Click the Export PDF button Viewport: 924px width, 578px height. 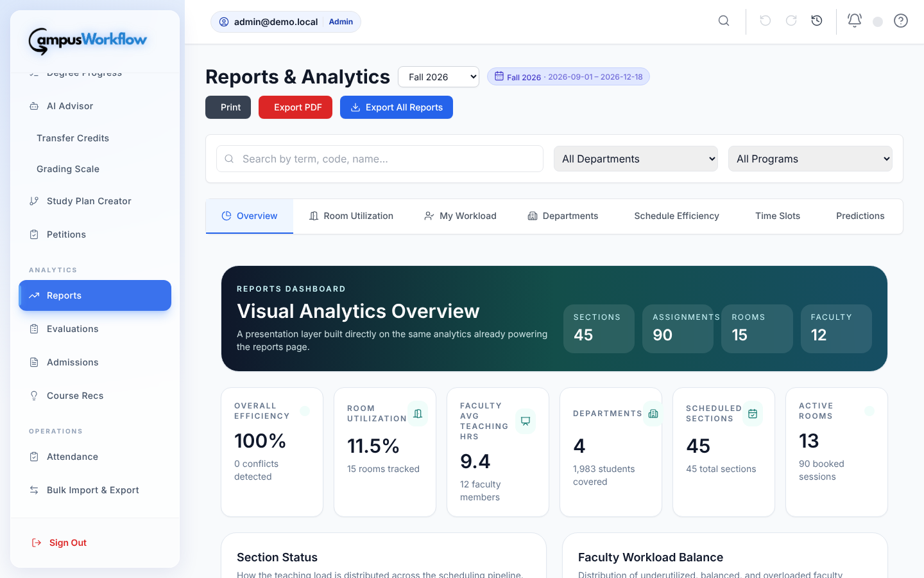click(x=295, y=107)
